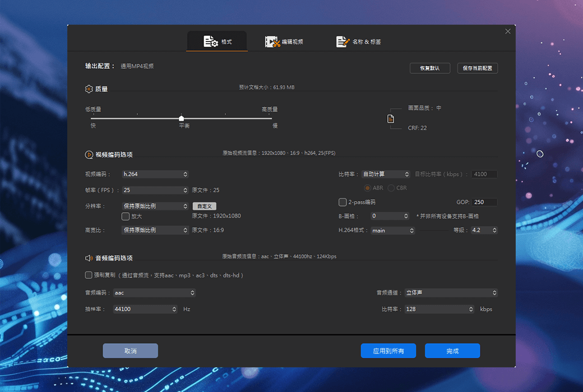The height and width of the screenshot is (392, 583).
Task: Click the GOP 250 input field
Action: (484, 202)
